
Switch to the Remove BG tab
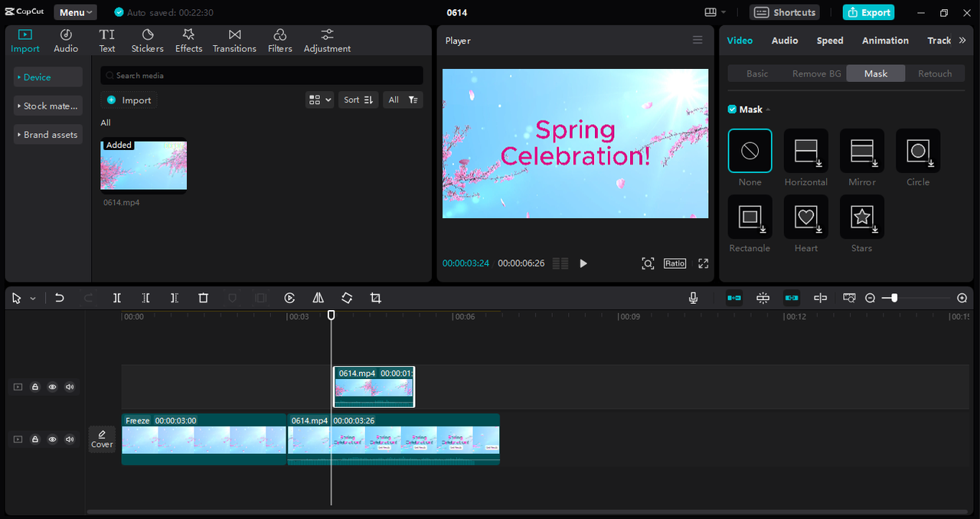pos(816,73)
